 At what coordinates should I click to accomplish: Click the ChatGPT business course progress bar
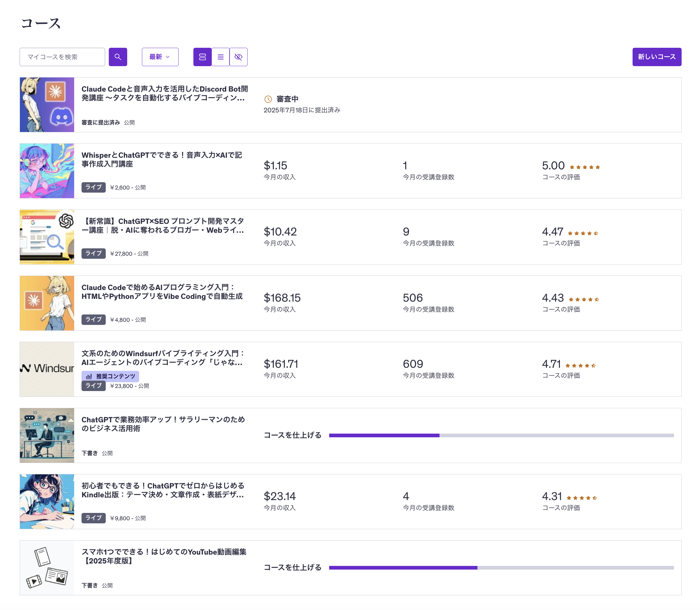pyautogui.click(x=501, y=435)
